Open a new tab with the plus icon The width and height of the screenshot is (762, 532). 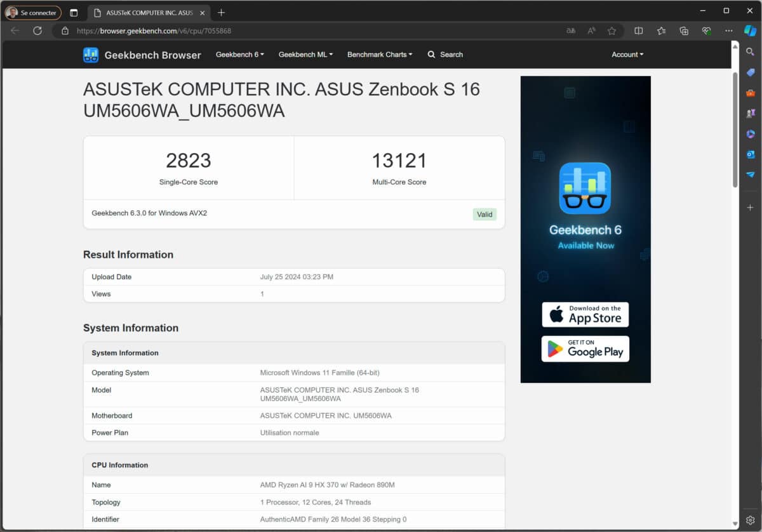(x=221, y=13)
